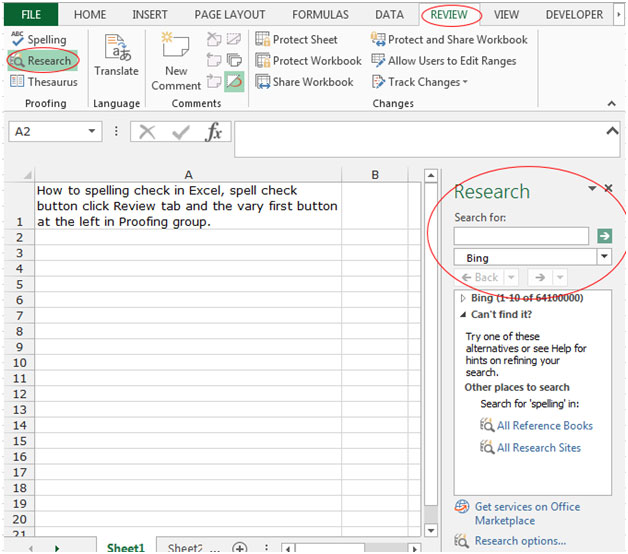
Task: Collapse the ribbon with the chevron
Action: 612,104
